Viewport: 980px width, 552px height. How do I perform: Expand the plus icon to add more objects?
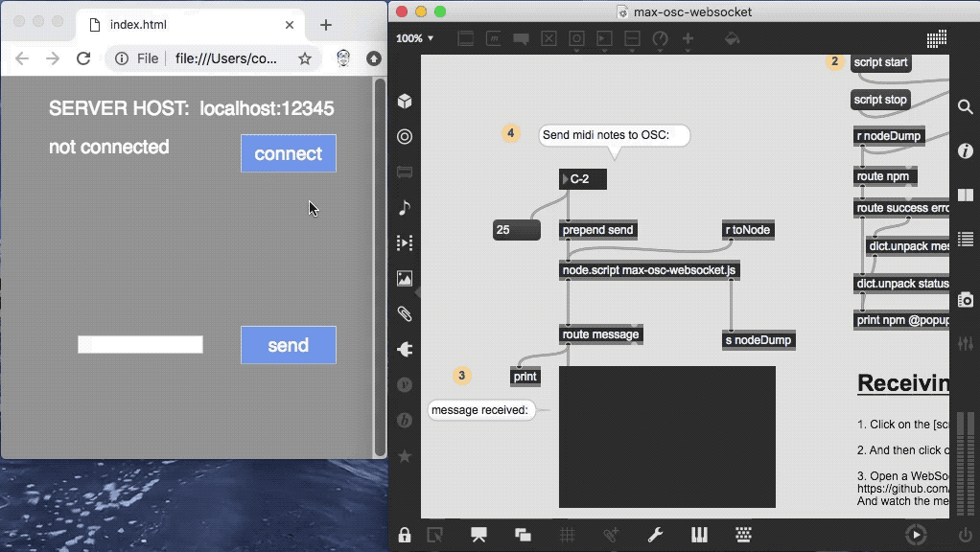(688, 38)
